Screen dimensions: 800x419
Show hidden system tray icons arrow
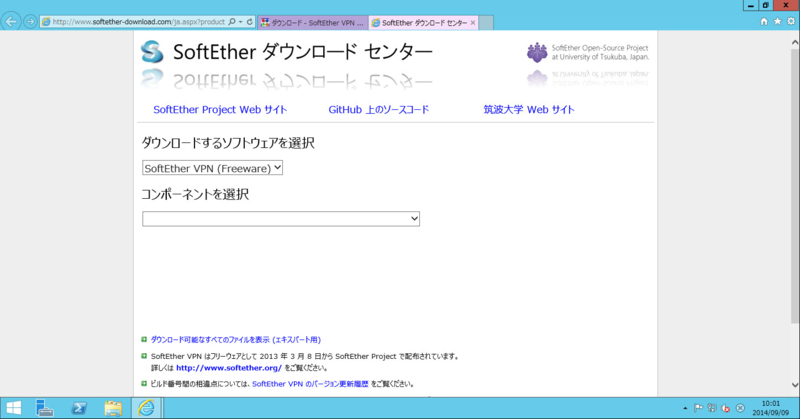click(685, 408)
